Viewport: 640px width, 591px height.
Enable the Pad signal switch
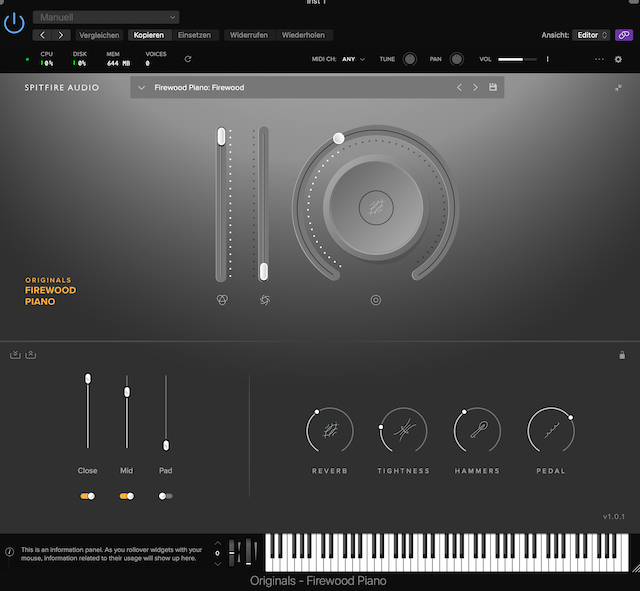tap(165, 496)
